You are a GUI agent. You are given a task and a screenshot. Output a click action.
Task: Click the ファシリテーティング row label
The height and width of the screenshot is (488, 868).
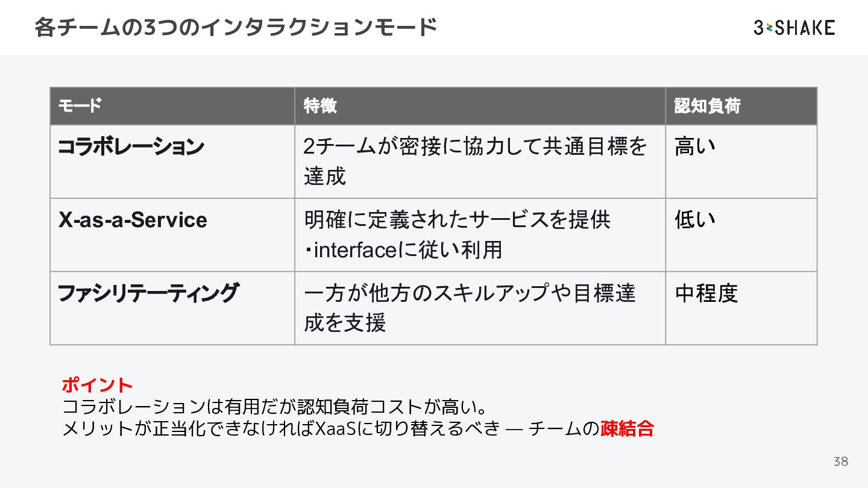coord(148,293)
